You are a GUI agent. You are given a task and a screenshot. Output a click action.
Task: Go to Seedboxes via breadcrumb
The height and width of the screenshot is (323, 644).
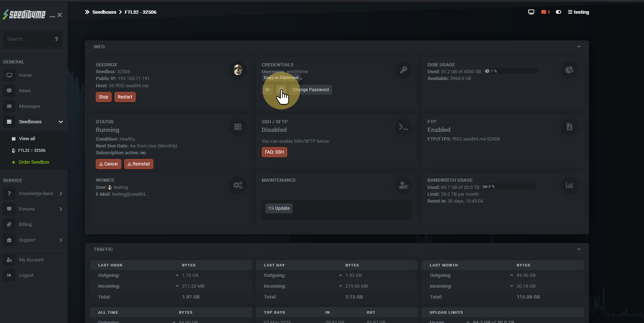pyautogui.click(x=104, y=12)
